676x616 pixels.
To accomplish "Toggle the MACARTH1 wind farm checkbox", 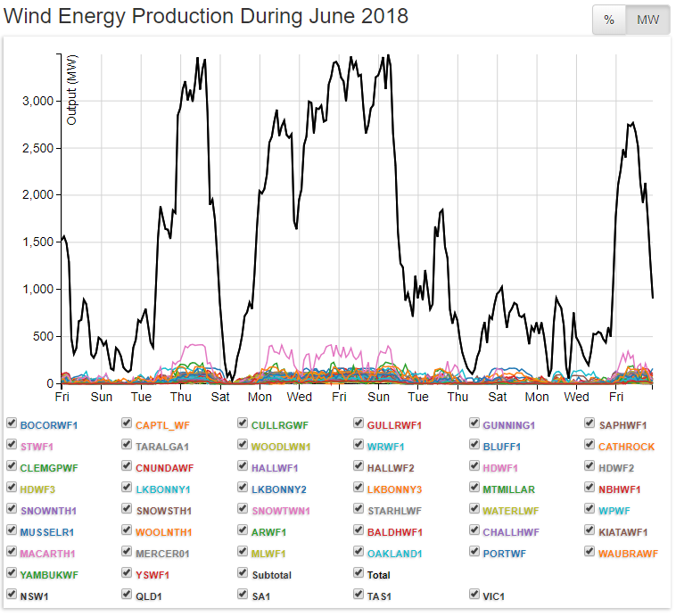I will (x=12, y=553).
